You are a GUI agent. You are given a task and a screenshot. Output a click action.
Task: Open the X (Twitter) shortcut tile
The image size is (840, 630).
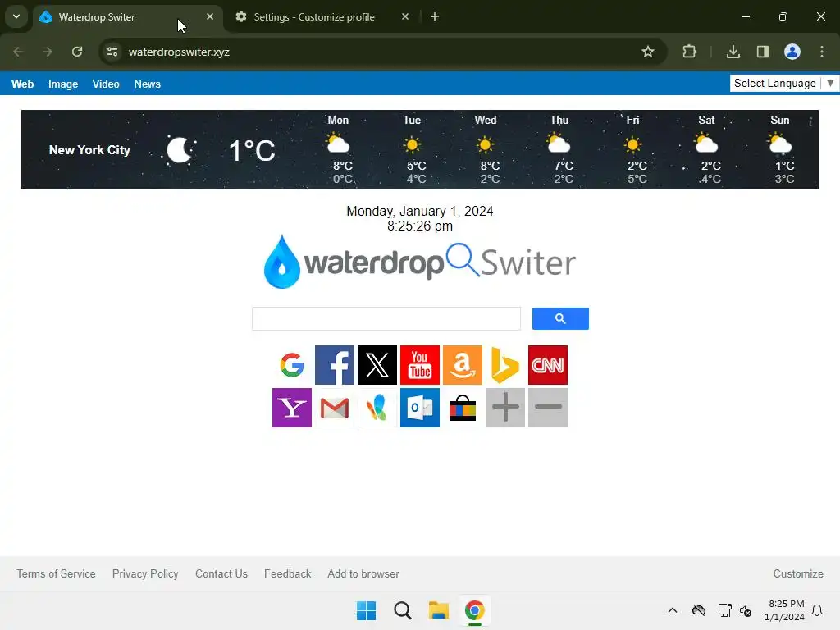click(x=377, y=365)
